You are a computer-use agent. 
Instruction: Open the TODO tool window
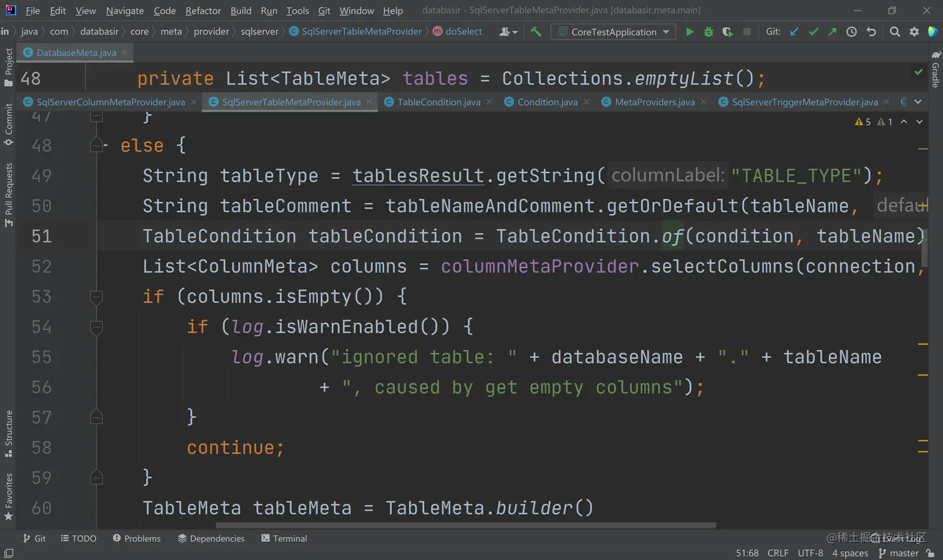point(79,538)
